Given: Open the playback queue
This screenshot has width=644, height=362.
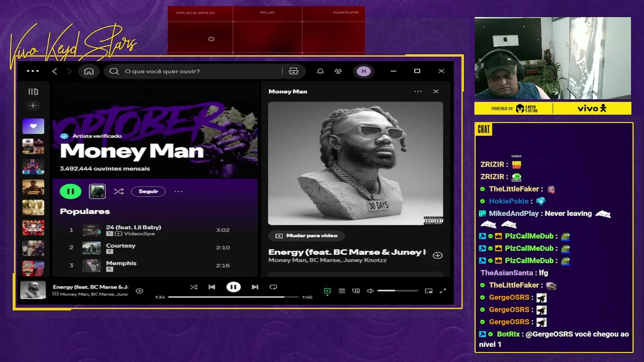Looking at the screenshot, I should pyautogui.click(x=342, y=291).
